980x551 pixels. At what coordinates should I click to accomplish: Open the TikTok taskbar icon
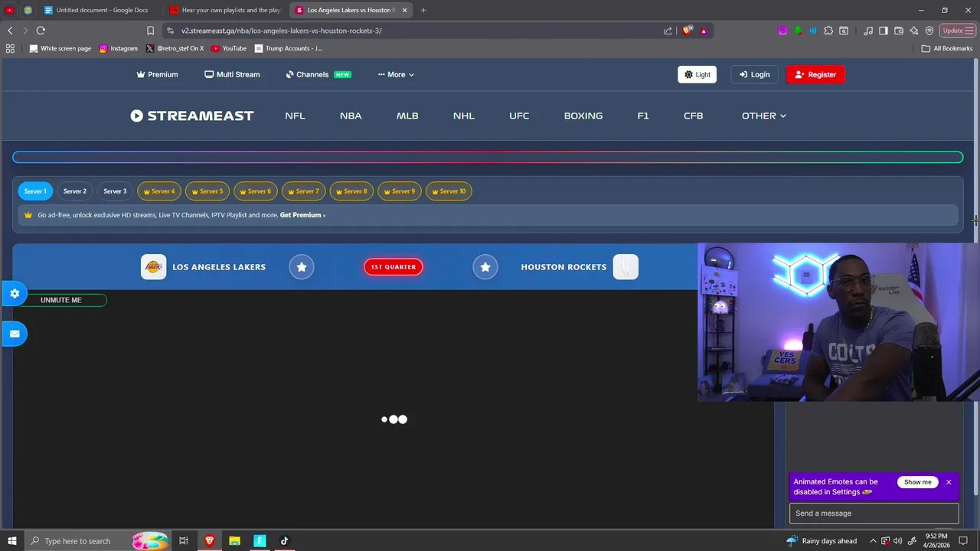(x=284, y=541)
